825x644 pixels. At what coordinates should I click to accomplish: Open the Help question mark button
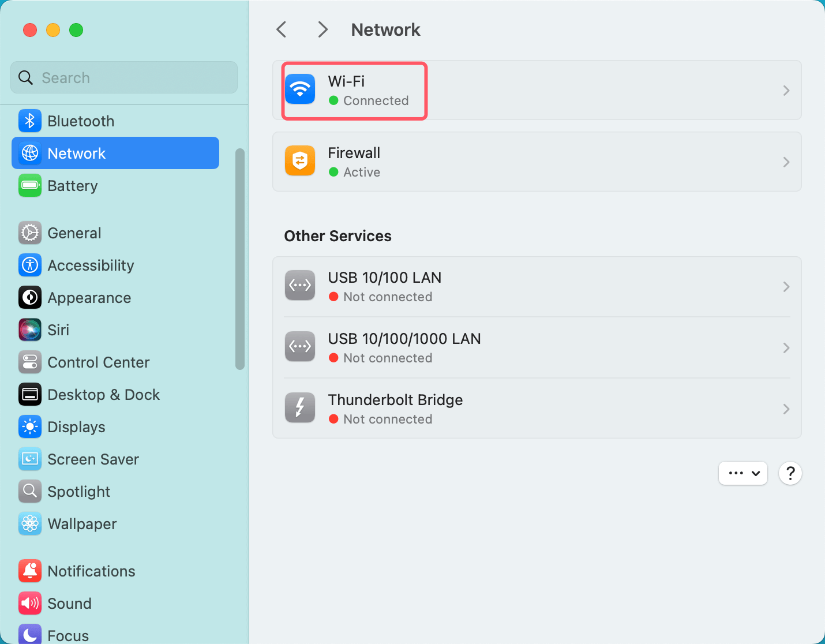[790, 473]
